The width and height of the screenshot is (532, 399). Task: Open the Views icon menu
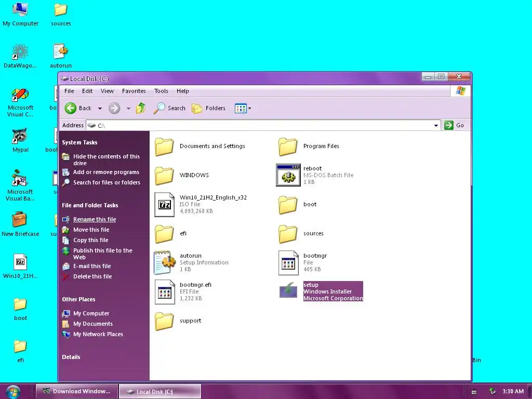241,109
